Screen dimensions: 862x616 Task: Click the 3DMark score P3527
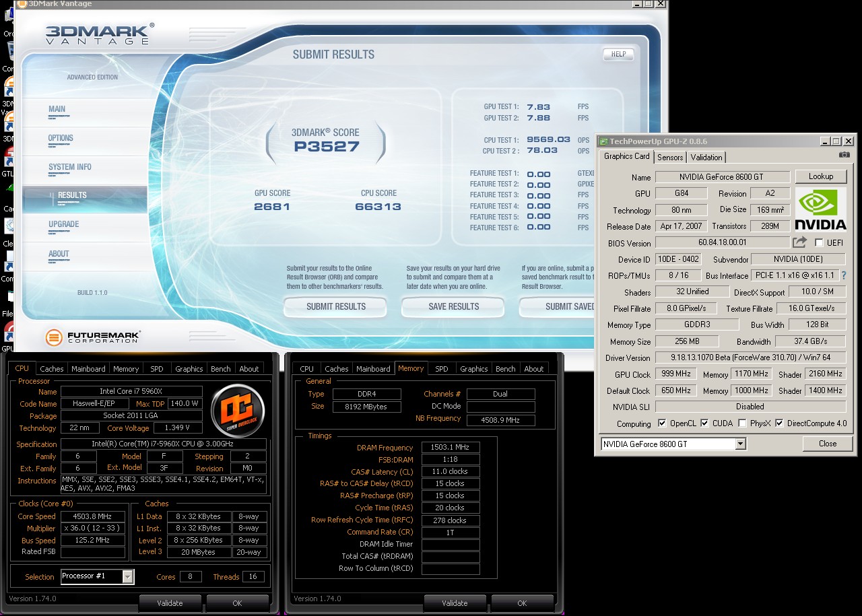pos(327,146)
